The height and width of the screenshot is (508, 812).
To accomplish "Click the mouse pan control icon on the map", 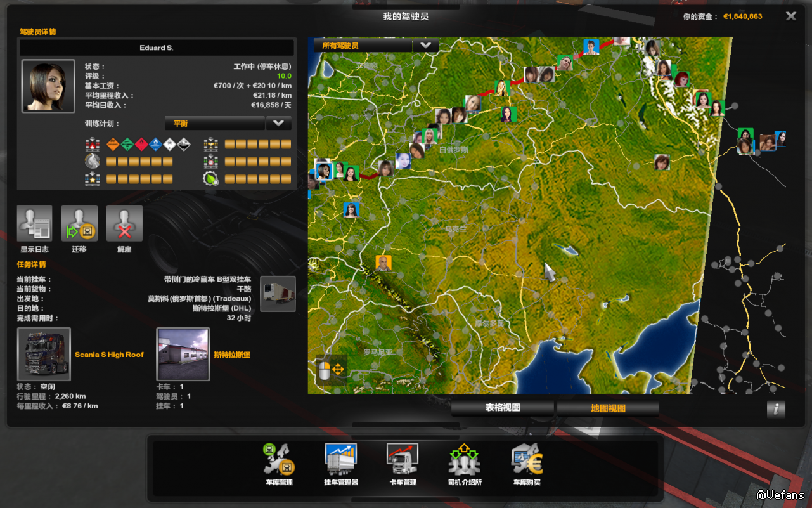I will pyautogui.click(x=331, y=369).
